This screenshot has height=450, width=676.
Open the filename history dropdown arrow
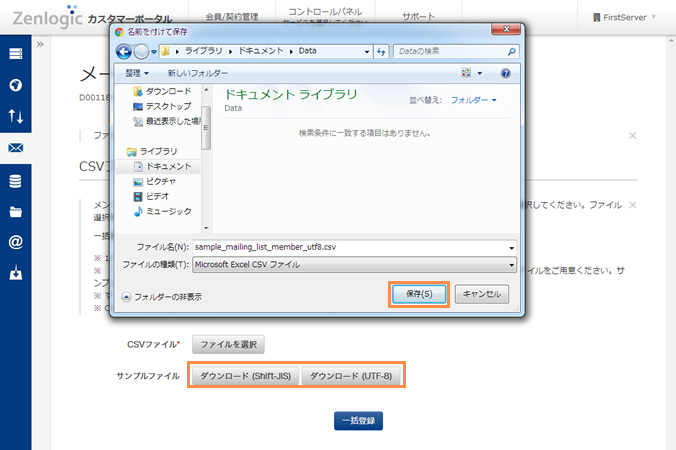click(x=511, y=248)
